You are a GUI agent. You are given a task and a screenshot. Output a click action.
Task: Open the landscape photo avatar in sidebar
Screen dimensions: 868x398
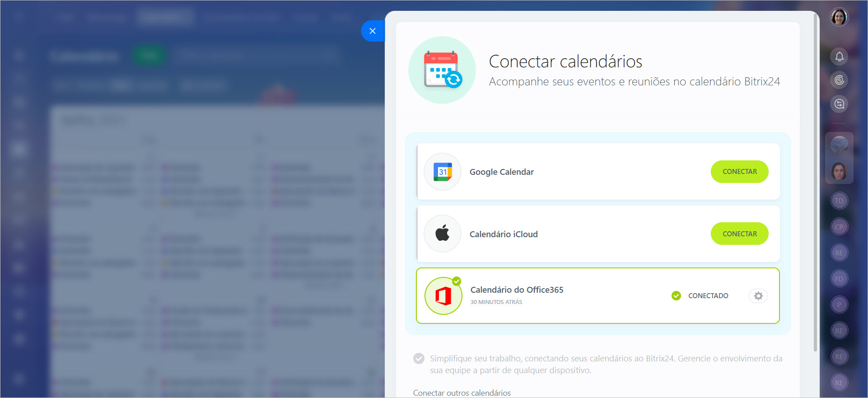839,145
